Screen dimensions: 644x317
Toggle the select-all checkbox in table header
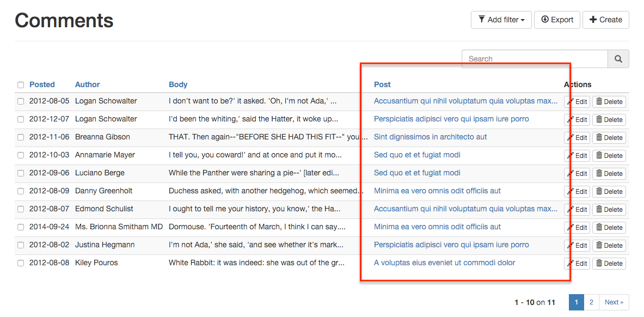(21, 85)
